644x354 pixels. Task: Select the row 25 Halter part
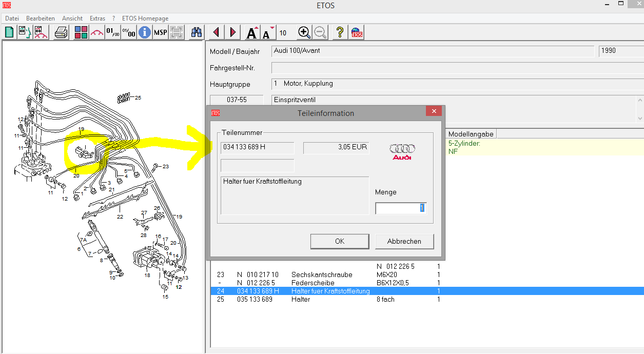(300, 299)
